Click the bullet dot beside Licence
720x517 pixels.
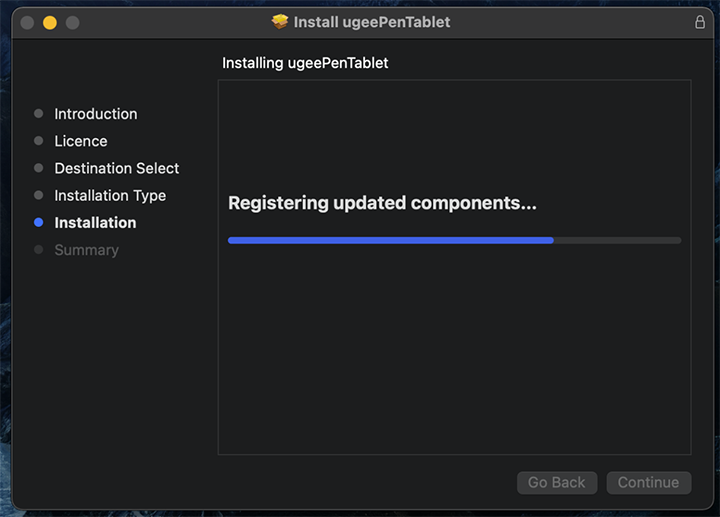pyautogui.click(x=39, y=141)
